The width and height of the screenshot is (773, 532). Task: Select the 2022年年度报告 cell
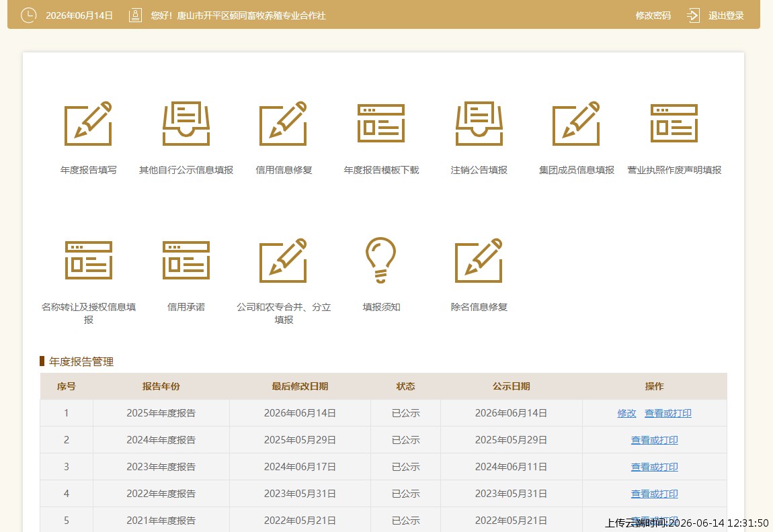pos(161,494)
